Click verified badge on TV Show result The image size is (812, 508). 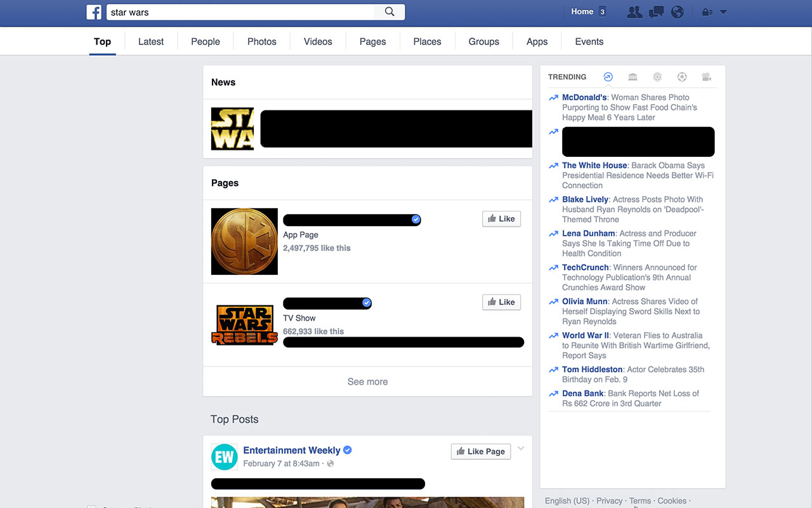pyautogui.click(x=366, y=303)
